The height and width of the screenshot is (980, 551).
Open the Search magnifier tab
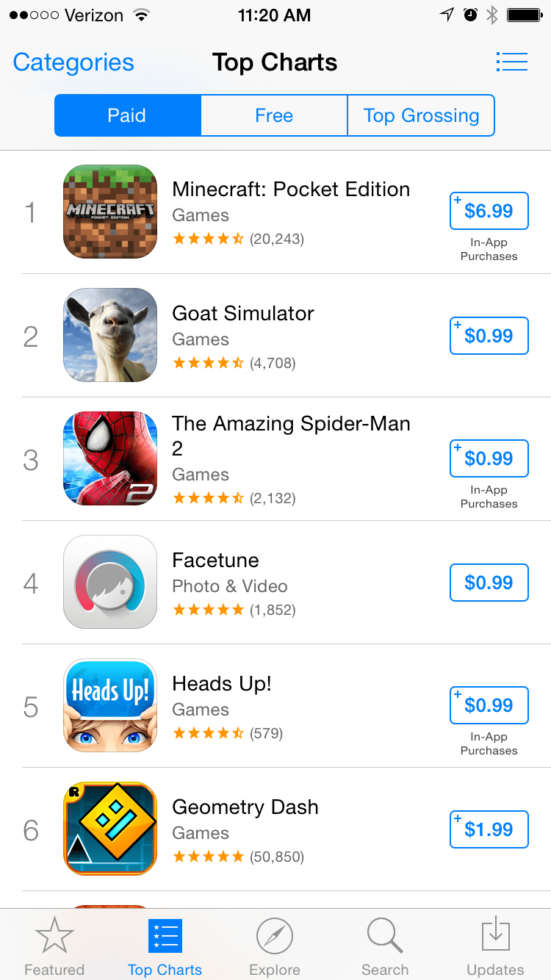[385, 946]
